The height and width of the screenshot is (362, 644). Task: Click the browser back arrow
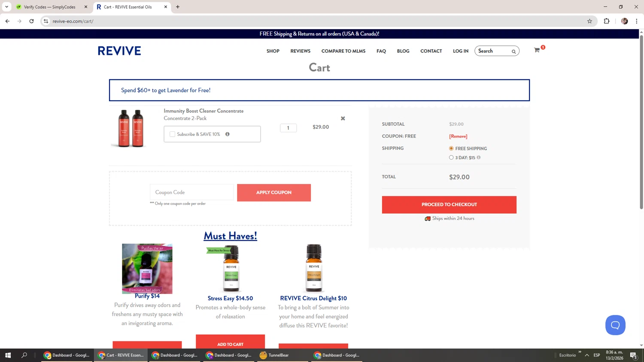pos(7,21)
